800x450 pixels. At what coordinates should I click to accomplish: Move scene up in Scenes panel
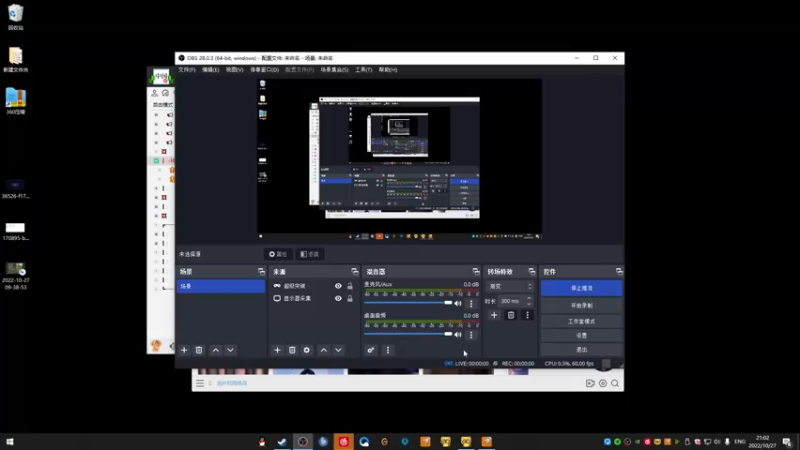point(216,350)
